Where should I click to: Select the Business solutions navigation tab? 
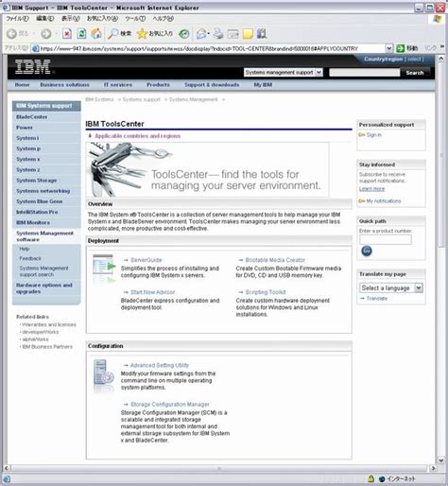point(64,85)
